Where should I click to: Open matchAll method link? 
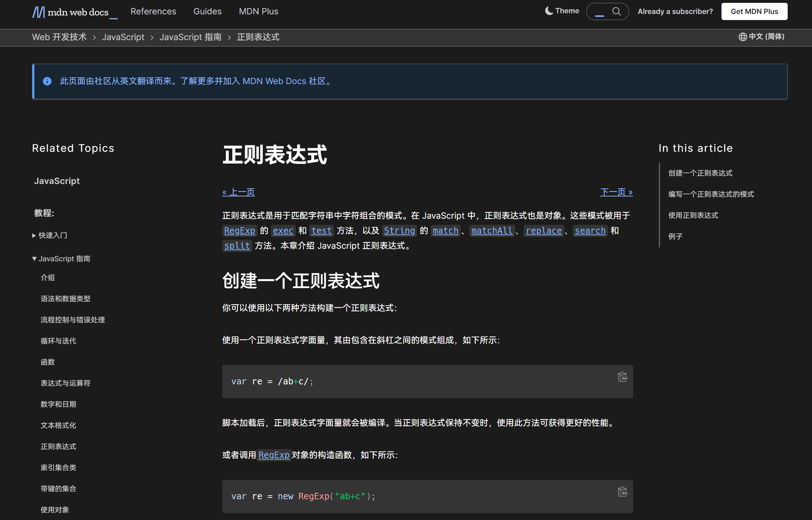pyautogui.click(x=492, y=230)
